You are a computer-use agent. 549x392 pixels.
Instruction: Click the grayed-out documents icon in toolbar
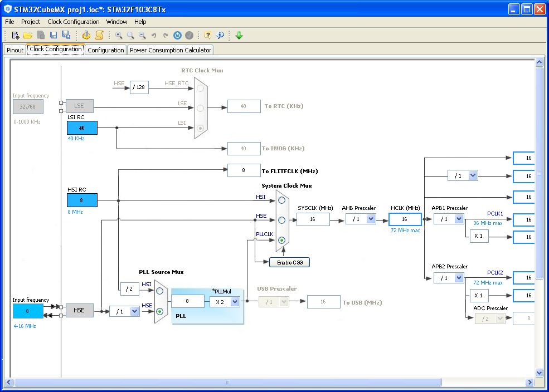41,35
